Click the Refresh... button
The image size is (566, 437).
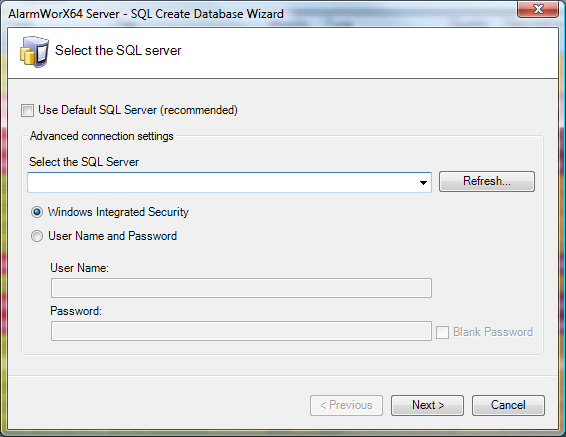pos(487,181)
